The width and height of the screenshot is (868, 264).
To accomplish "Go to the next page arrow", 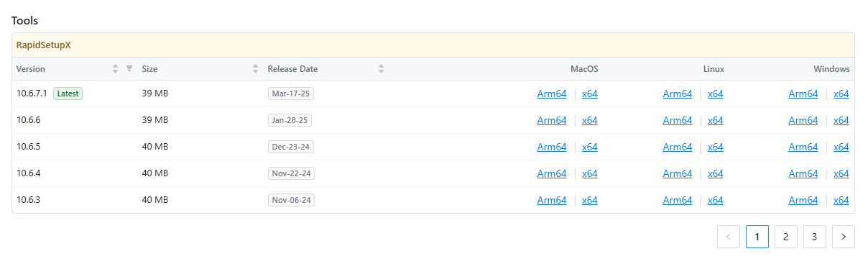I will (843, 237).
